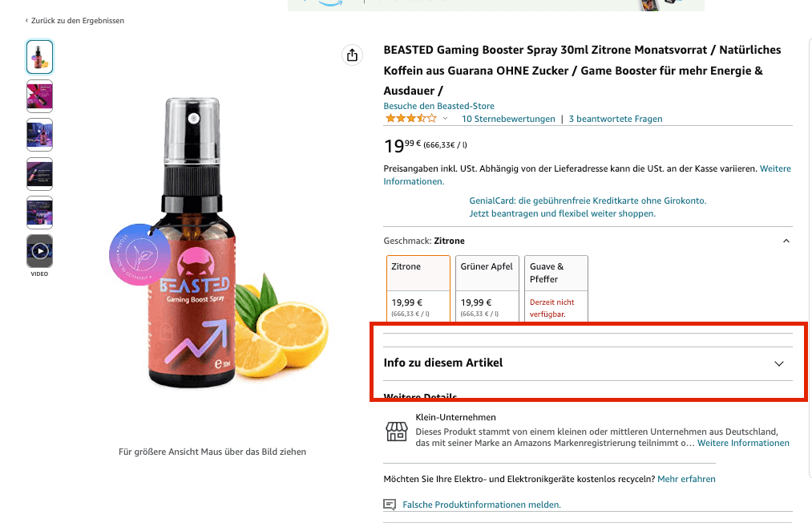Viewport: 812px width, 523px height.
Task: Play the product video thumbnail
Action: (39, 251)
